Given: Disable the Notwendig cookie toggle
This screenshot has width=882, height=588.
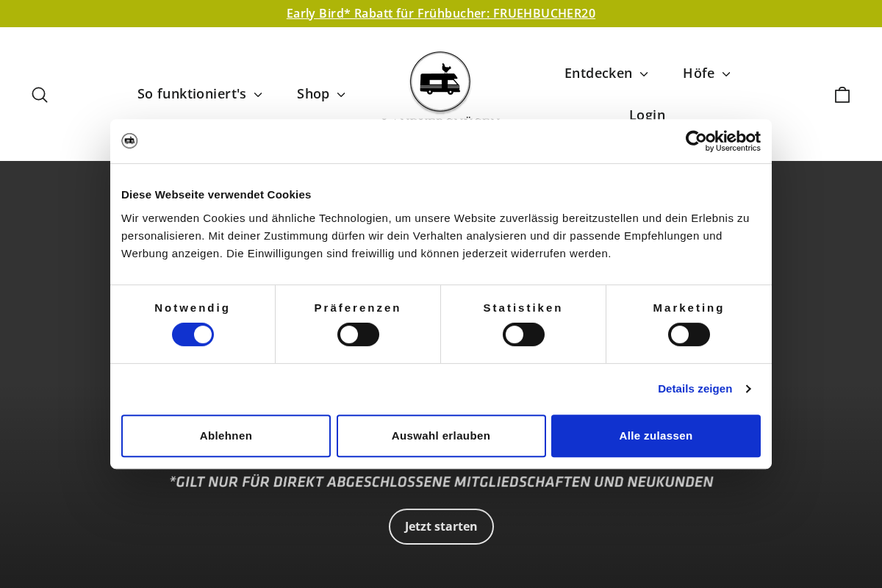Looking at the screenshot, I should pos(193,334).
